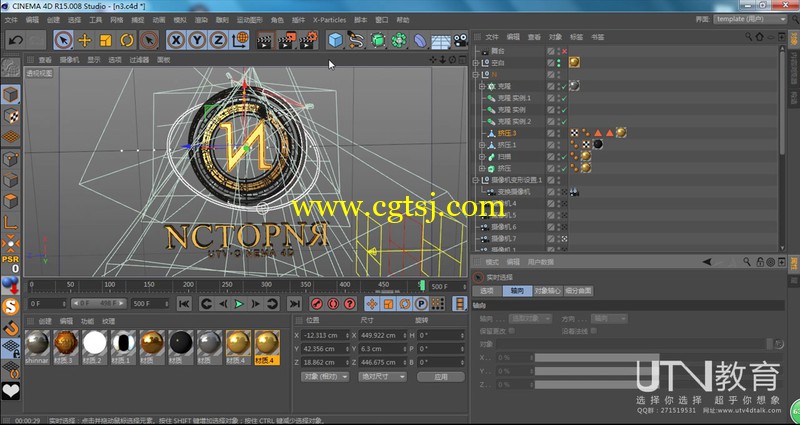Expand the 克隆 cloner tree node

point(482,86)
